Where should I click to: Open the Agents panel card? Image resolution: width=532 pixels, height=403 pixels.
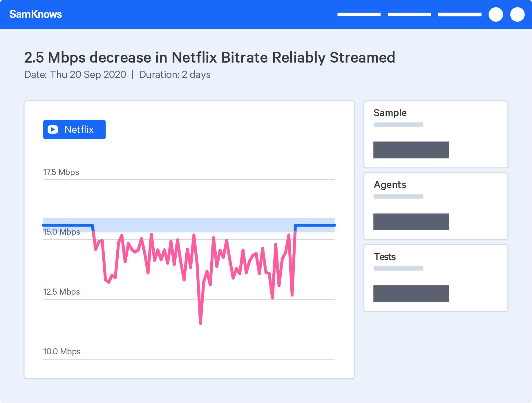(436, 206)
